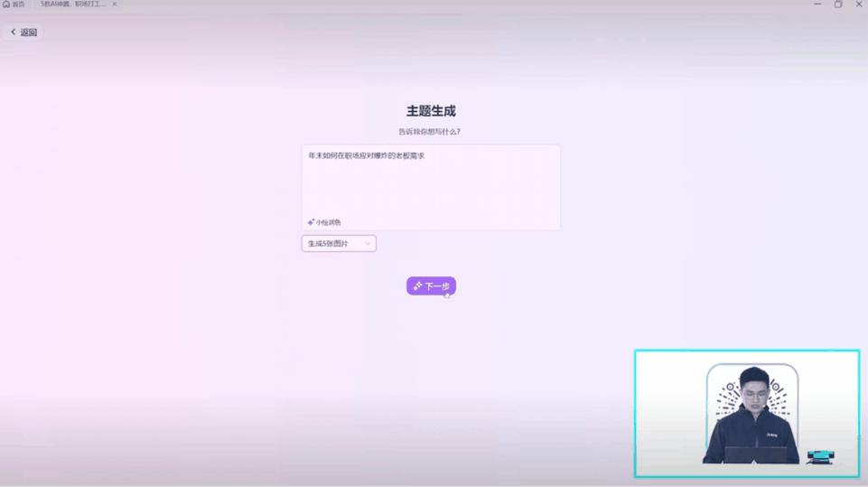The height and width of the screenshot is (487, 868).
Task: Minimize the application window
Action: point(817,5)
